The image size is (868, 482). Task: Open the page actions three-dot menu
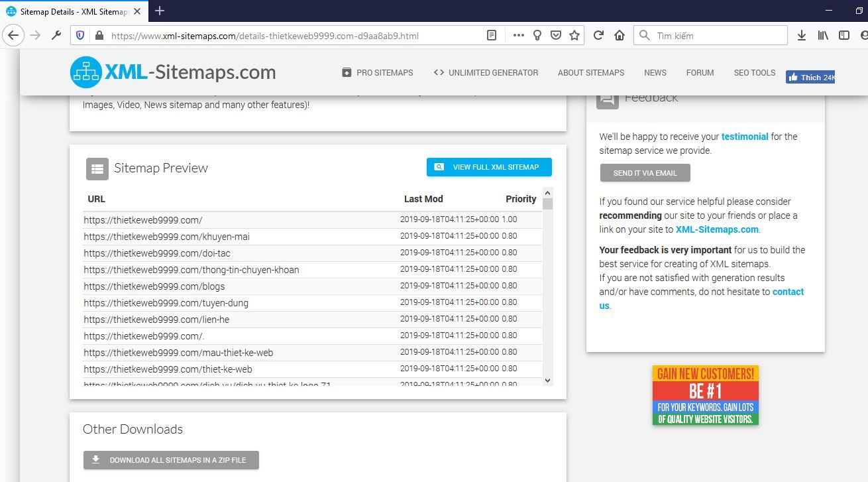click(x=519, y=35)
